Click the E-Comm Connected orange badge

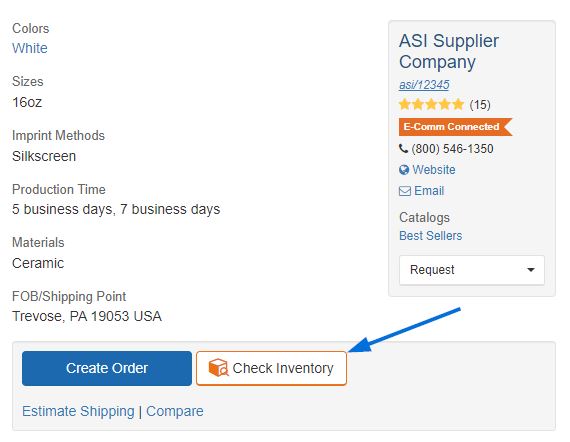pyautogui.click(x=455, y=127)
